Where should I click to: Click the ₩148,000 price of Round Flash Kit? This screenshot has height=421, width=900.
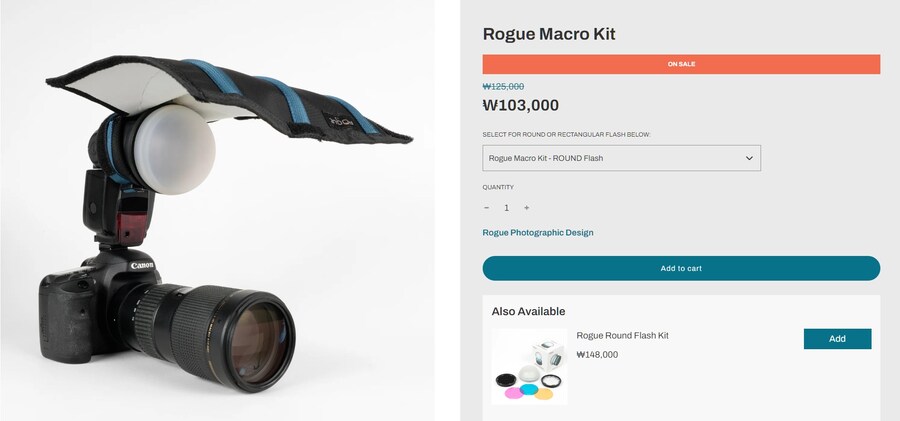(597, 355)
